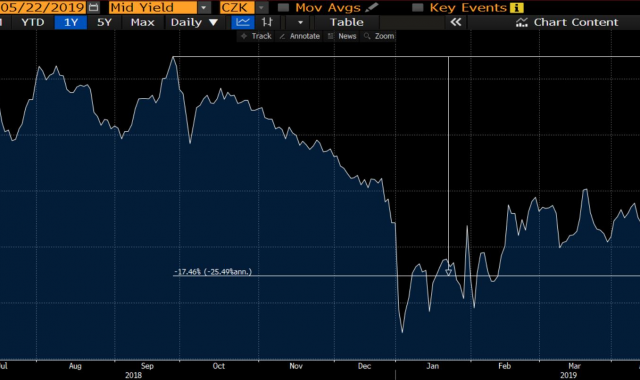Screen dimensions: 640x380
Task: Open the Table view
Action: 347,22
